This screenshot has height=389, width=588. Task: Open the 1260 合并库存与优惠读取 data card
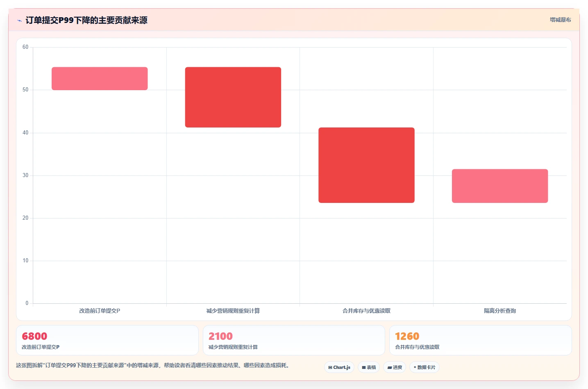pos(480,340)
